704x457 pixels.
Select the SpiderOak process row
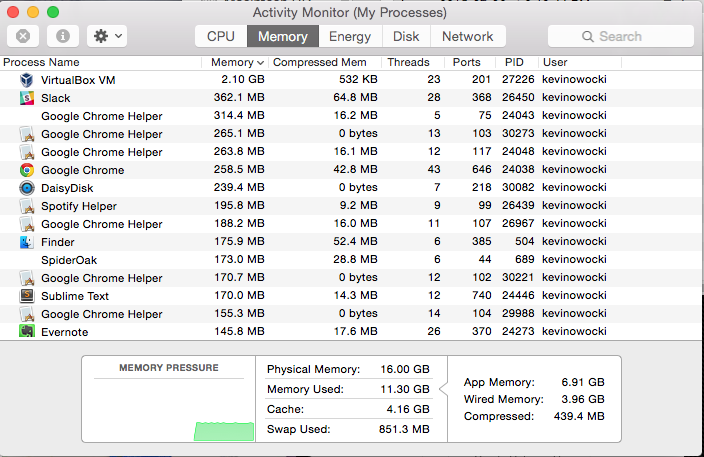pyautogui.click(x=350, y=259)
